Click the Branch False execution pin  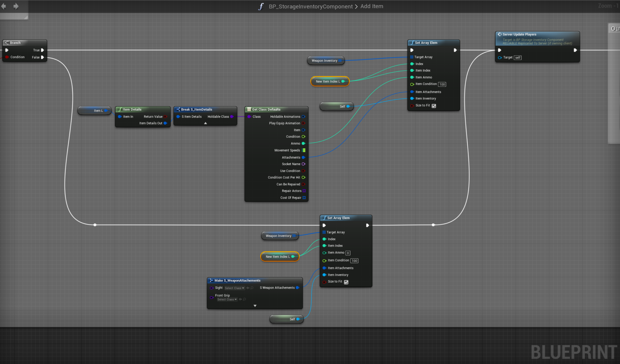point(42,57)
